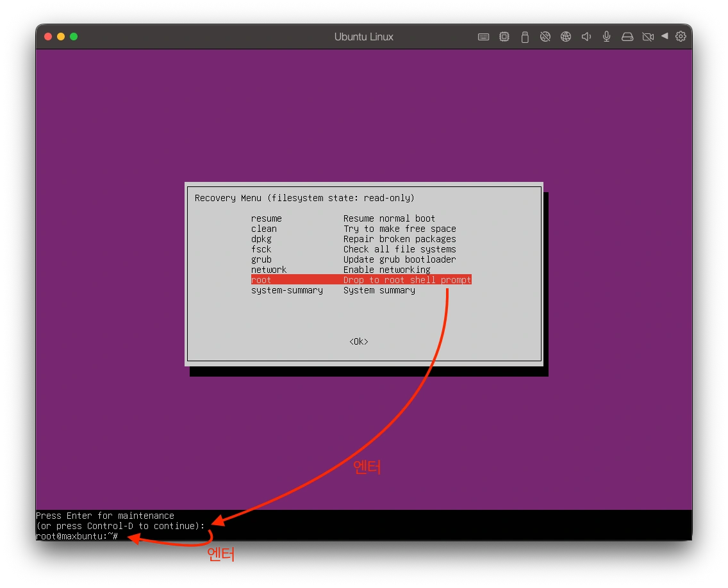This screenshot has width=728, height=588.
Task: Click the crossed-out network disc icon
Action: point(545,37)
